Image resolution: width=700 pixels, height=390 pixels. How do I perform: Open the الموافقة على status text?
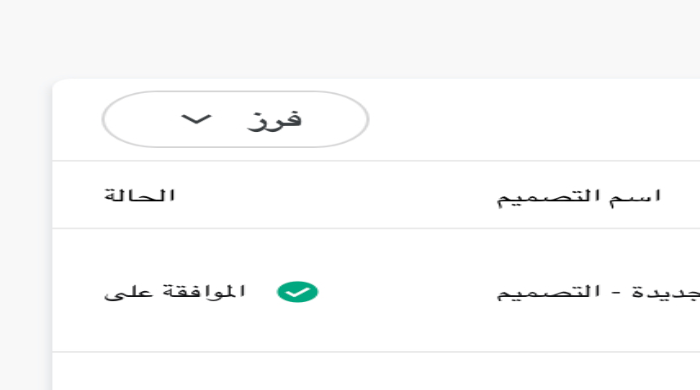(175, 292)
